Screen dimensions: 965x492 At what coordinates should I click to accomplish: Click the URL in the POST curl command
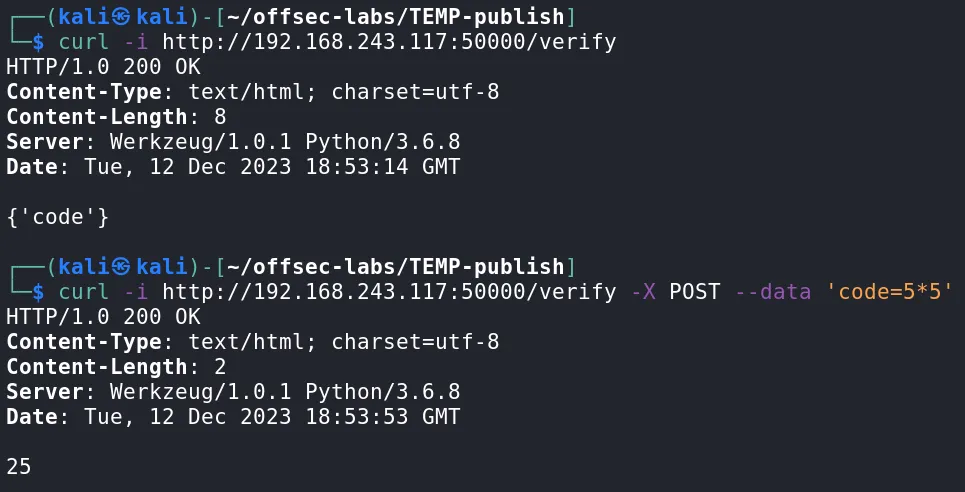(x=389, y=292)
